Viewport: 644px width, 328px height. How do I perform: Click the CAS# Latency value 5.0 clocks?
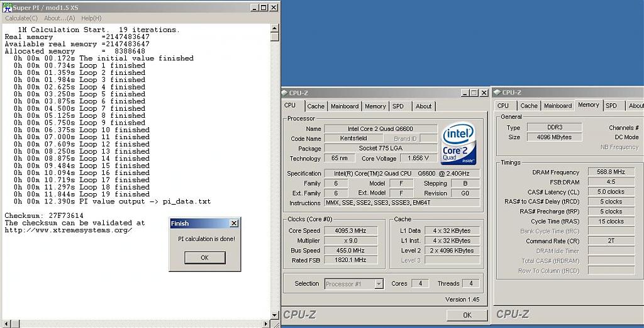click(x=611, y=191)
